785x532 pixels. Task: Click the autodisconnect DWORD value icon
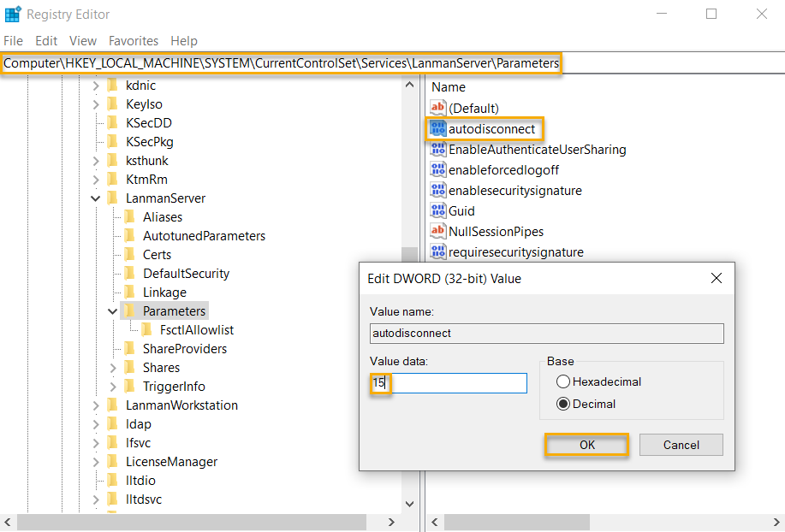pyautogui.click(x=438, y=129)
